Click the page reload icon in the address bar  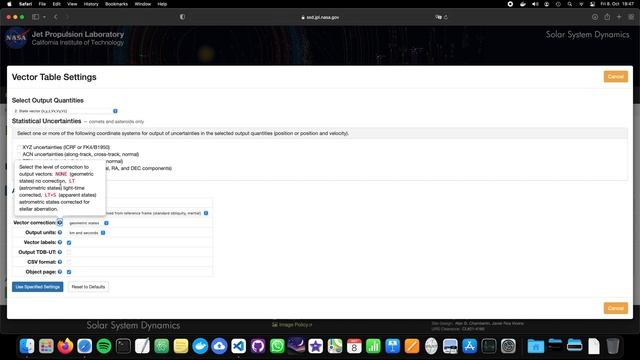tap(446, 17)
